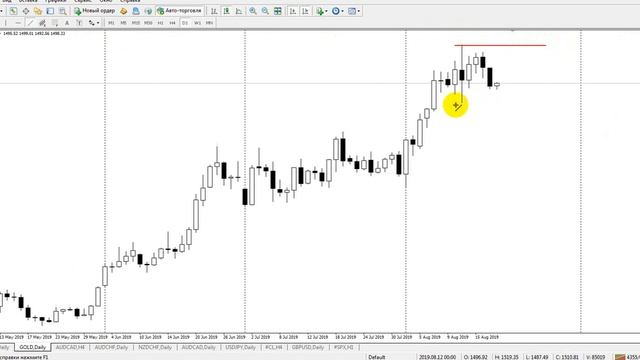Expand the periods dropdown arrow
640x360 pixels.
pos(342,11)
